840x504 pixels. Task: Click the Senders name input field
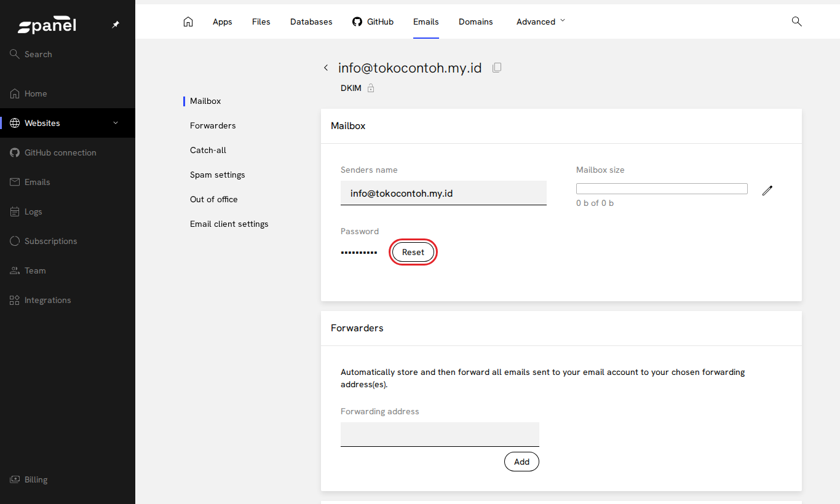(x=443, y=193)
